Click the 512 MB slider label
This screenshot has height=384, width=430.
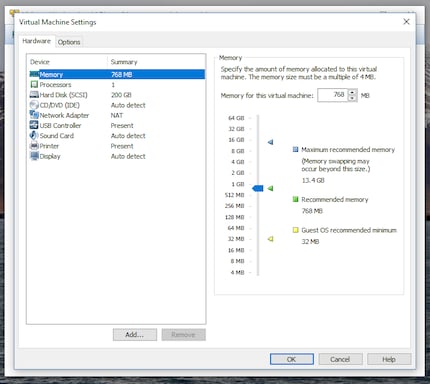click(x=235, y=195)
